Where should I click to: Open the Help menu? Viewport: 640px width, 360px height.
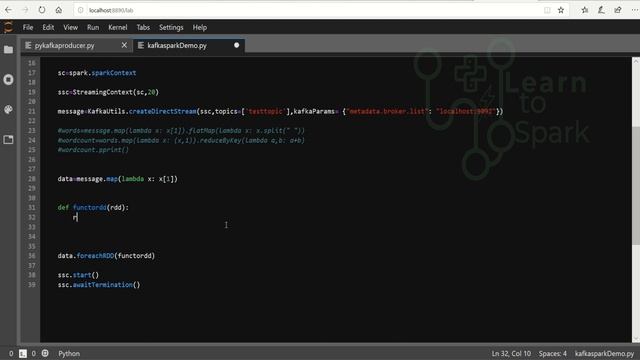[200, 27]
